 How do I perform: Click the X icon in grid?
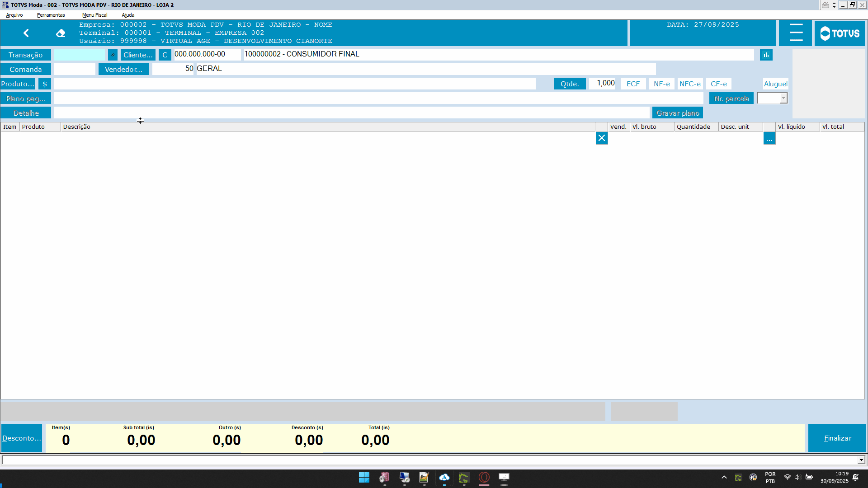tap(602, 138)
